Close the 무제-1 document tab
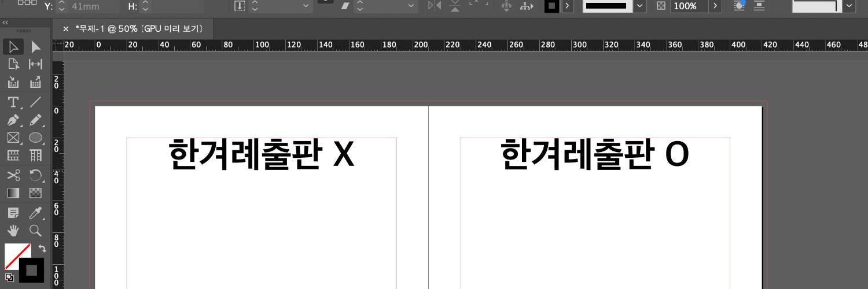The height and width of the screenshot is (289, 868). [65, 28]
